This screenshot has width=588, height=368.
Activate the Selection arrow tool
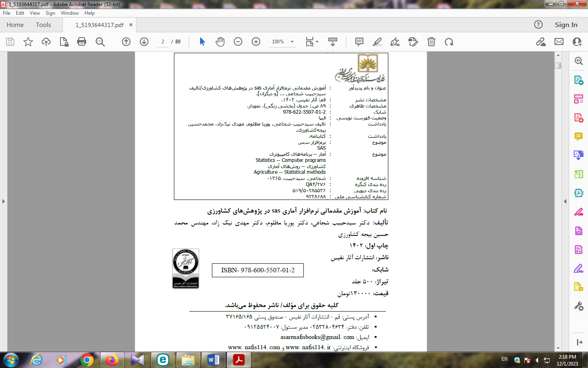[x=202, y=42]
